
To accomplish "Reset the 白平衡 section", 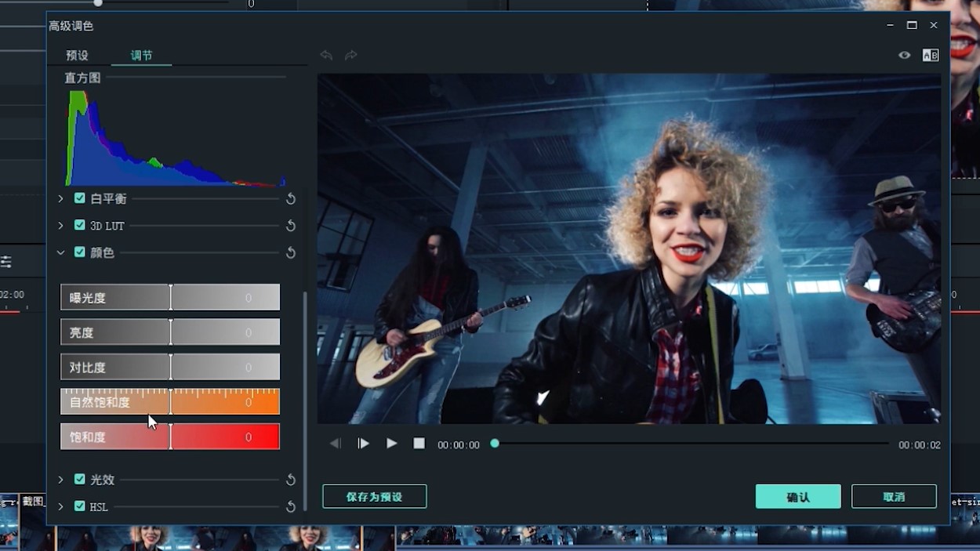I will click(291, 199).
